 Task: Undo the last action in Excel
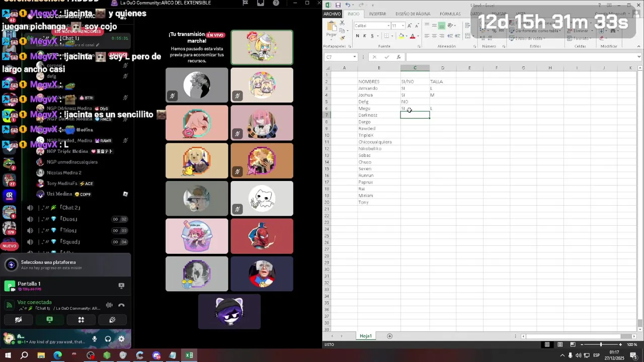[347, 5]
